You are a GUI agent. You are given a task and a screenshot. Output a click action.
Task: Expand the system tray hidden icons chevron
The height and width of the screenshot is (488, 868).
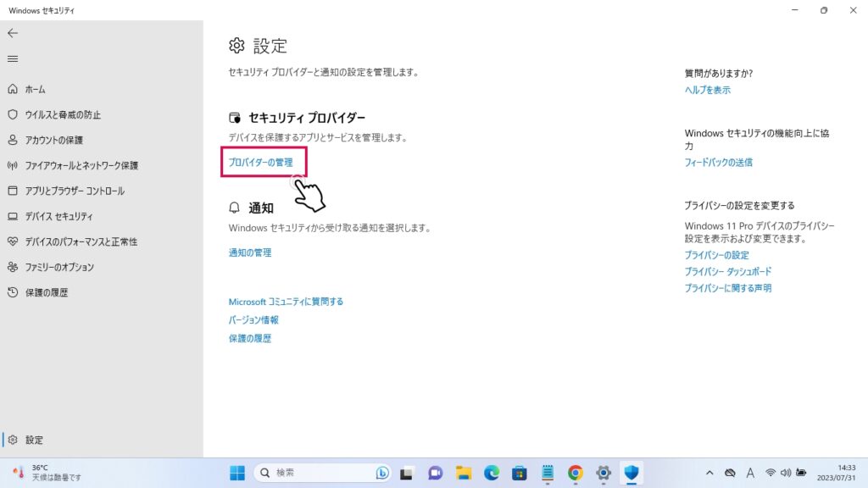[x=709, y=473]
